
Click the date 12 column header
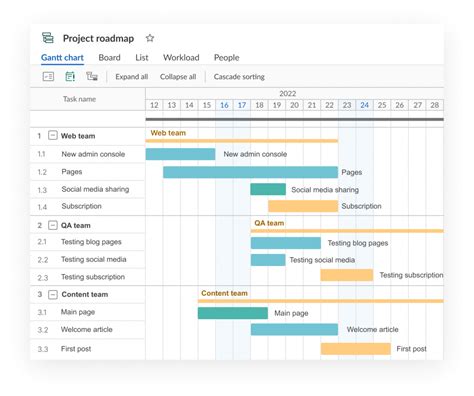pos(154,105)
